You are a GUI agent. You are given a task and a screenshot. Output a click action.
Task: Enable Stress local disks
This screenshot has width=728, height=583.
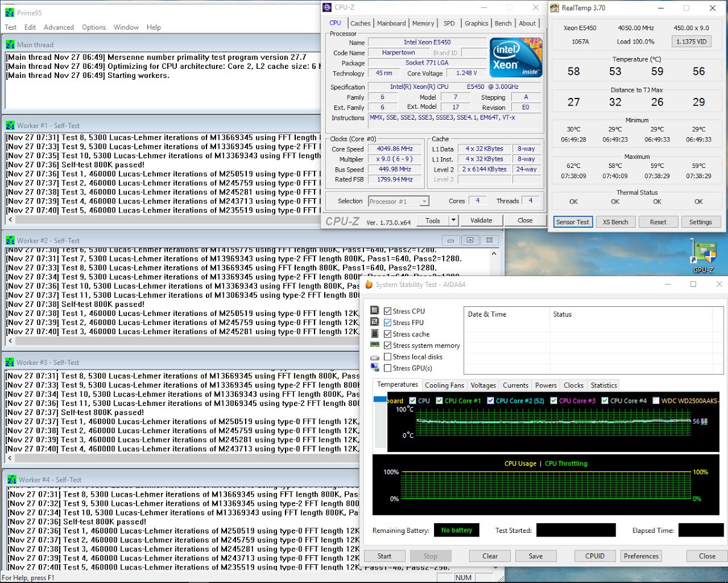pos(388,357)
